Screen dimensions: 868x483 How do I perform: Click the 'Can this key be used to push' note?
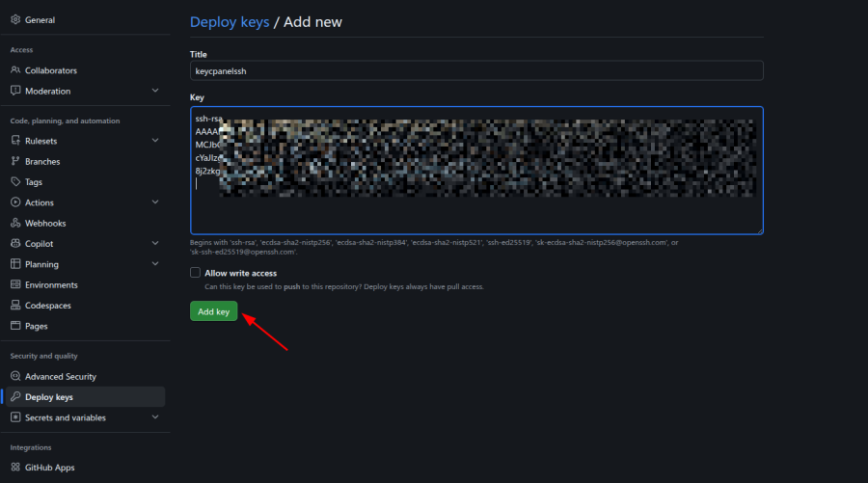point(344,286)
